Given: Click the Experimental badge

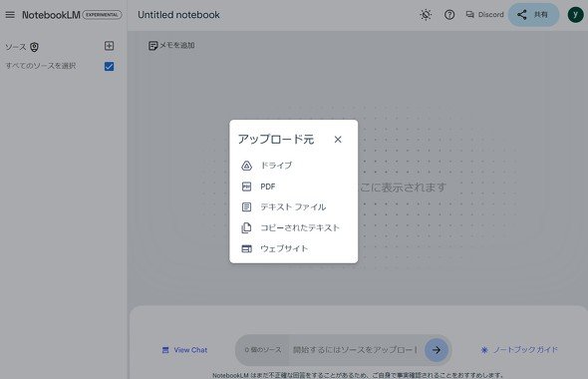Looking at the screenshot, I should tap(102, 15).
